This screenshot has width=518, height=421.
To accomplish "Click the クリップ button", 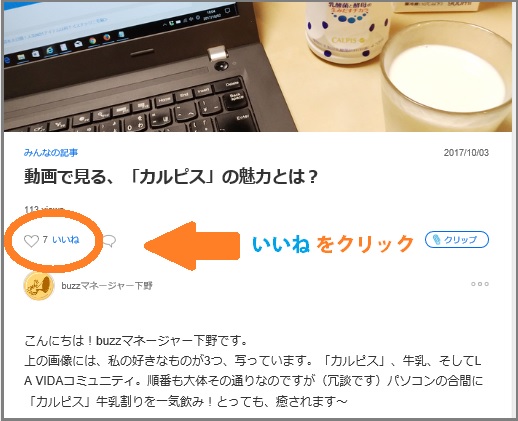I will pos(457,239).
